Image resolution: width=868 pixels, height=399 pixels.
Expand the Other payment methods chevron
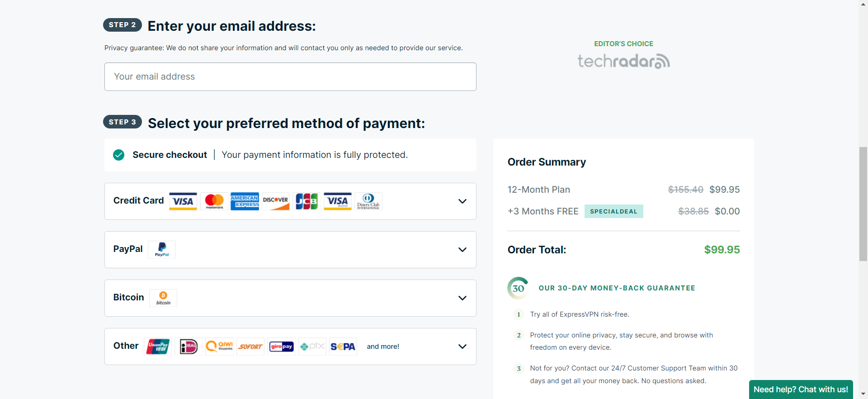[462, 347]
